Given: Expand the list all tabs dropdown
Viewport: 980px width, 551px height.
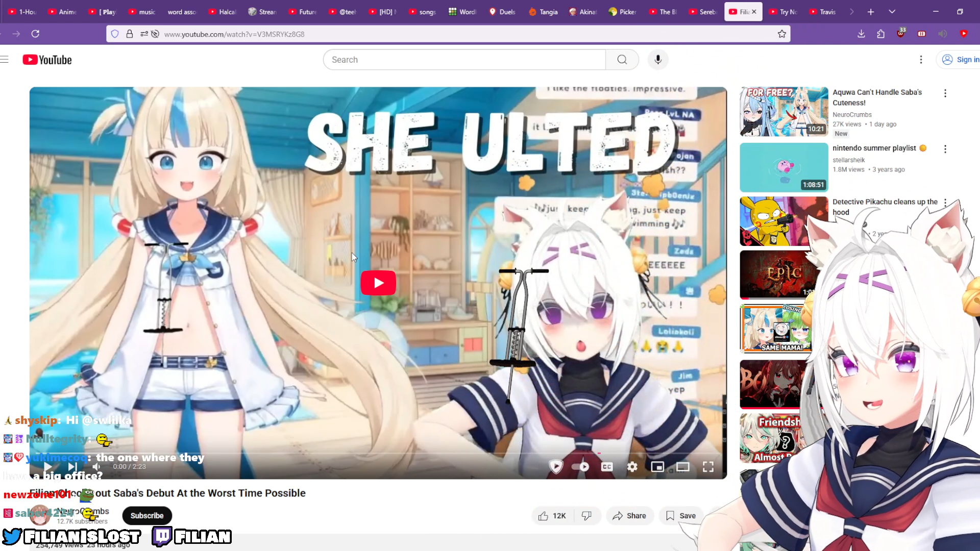Looking at the screenshot, I should click(x=892, y=12).
